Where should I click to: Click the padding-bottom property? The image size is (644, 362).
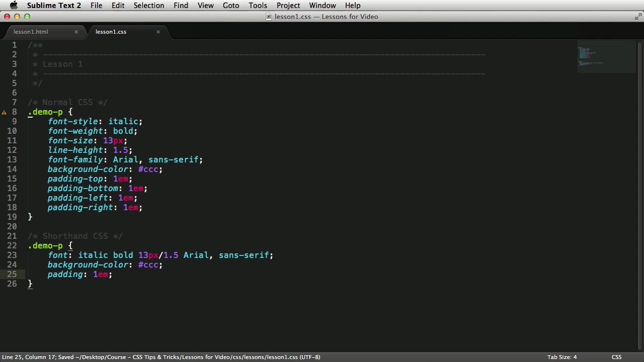[83, 189]
